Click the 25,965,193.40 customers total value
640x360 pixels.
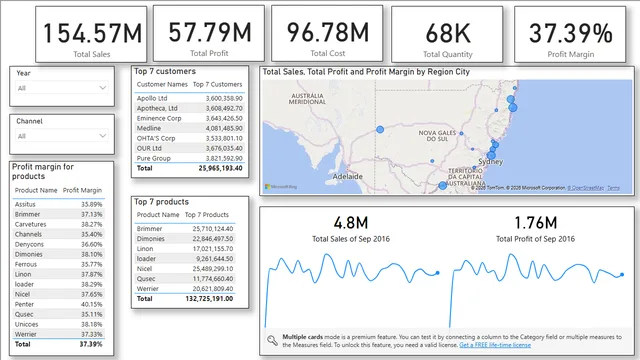220,168
